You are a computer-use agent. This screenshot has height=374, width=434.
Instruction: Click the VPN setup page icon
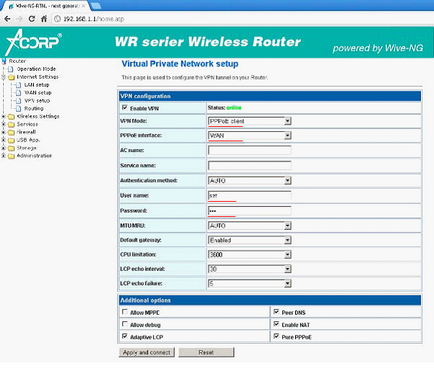19,101
